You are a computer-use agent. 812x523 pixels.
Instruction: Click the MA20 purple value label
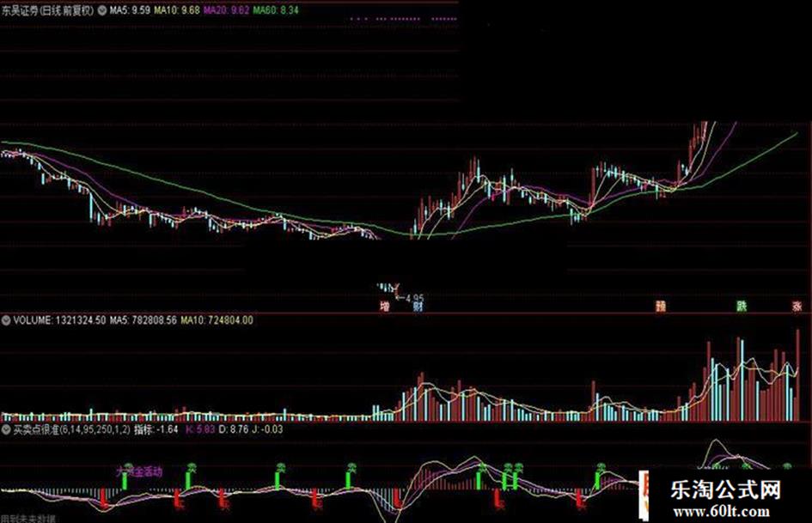tap(226, 9)
